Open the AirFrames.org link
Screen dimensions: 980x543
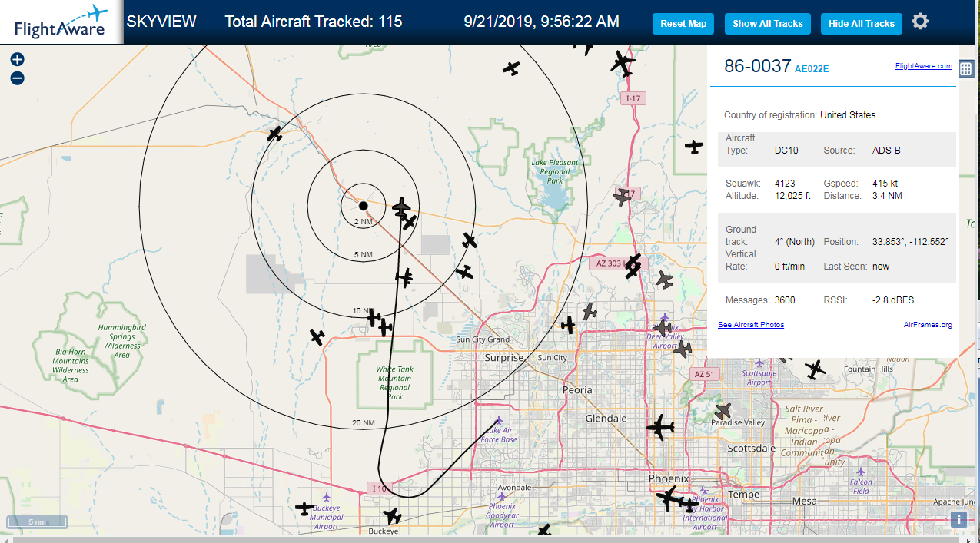pos(928,325)
